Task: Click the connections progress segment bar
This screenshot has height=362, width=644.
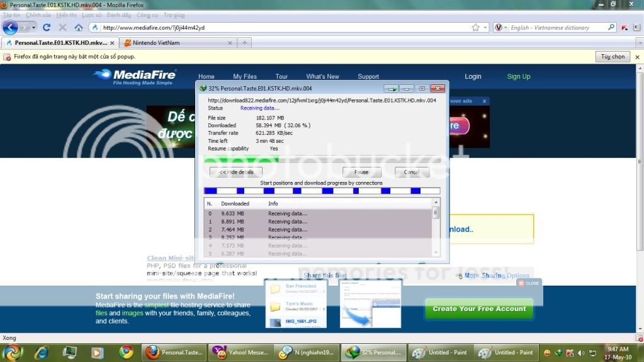Action: [x=322, y=191]
